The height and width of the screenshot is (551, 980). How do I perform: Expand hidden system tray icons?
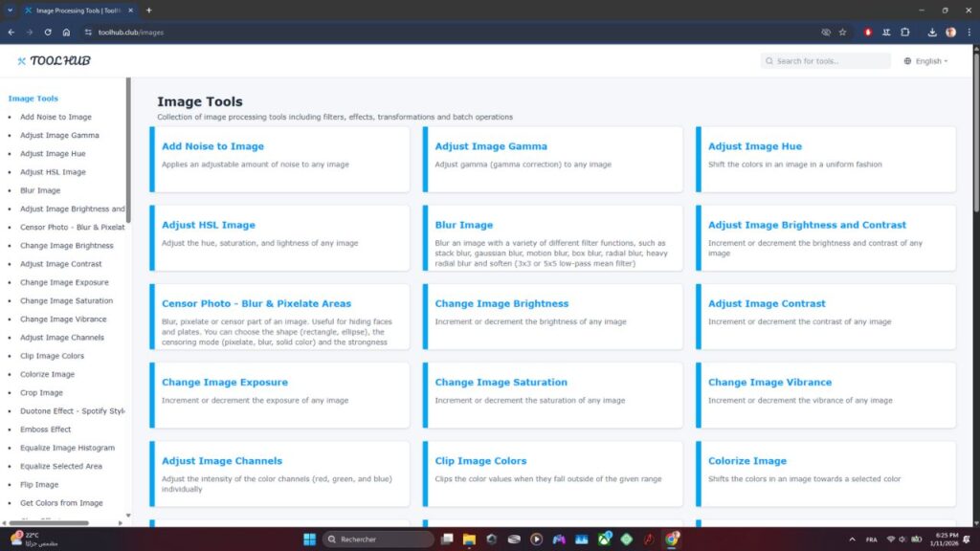click(850, 539)
